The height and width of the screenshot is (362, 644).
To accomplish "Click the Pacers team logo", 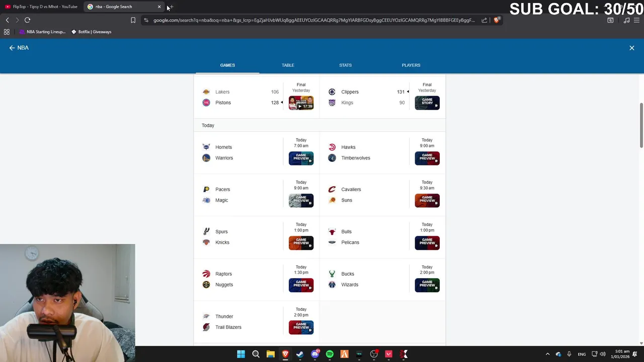I will [x=206, y=190].
